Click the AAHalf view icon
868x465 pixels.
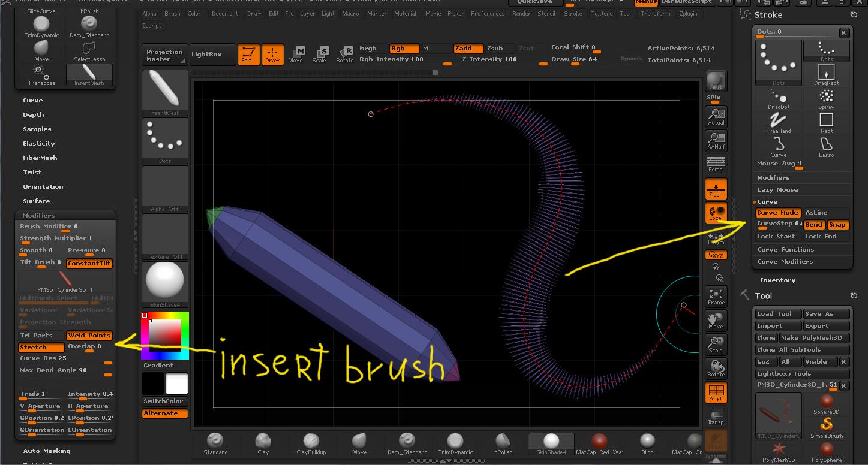(716, 141)
